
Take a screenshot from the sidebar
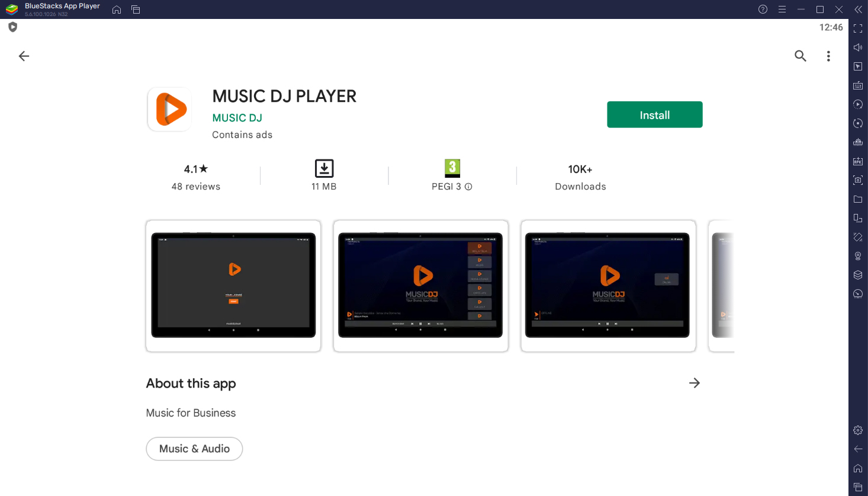tap(858, 180)
